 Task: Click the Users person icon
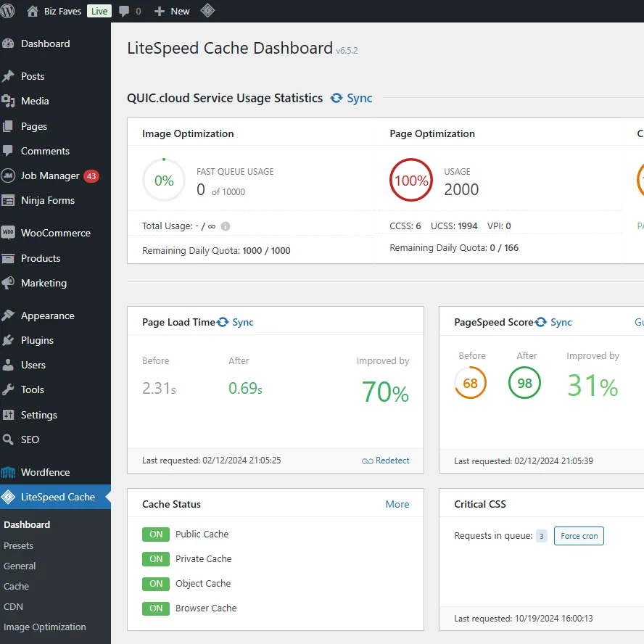[8, 365]
